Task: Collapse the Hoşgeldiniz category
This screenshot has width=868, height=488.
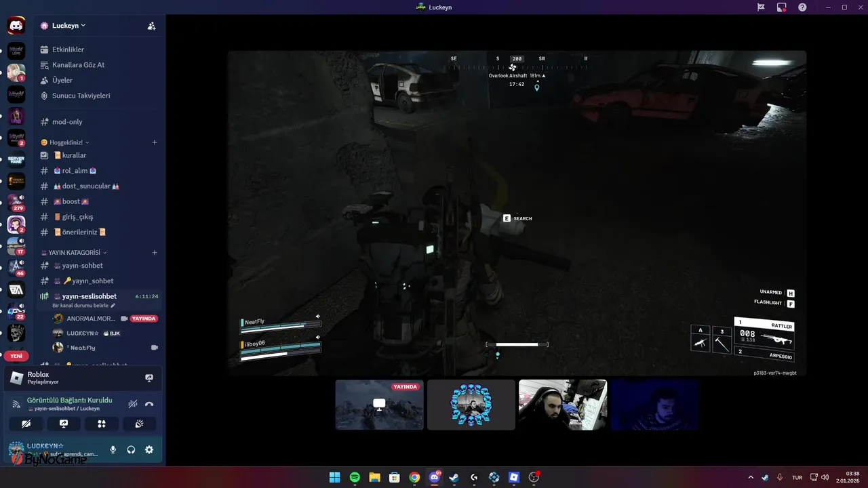Action: pyautogui.click(x=66, y=142)
